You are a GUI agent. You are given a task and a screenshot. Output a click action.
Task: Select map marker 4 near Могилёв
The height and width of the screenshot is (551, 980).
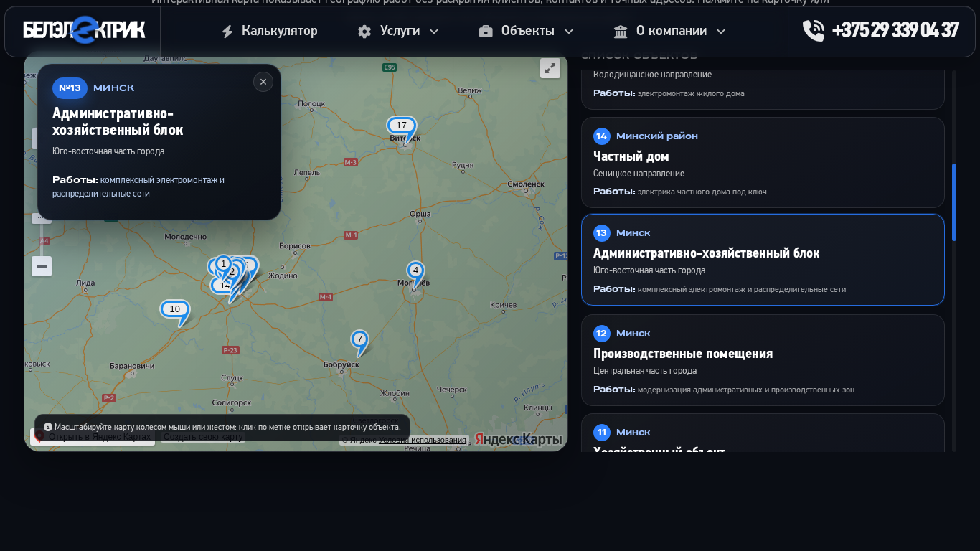[x=415, y=273]
